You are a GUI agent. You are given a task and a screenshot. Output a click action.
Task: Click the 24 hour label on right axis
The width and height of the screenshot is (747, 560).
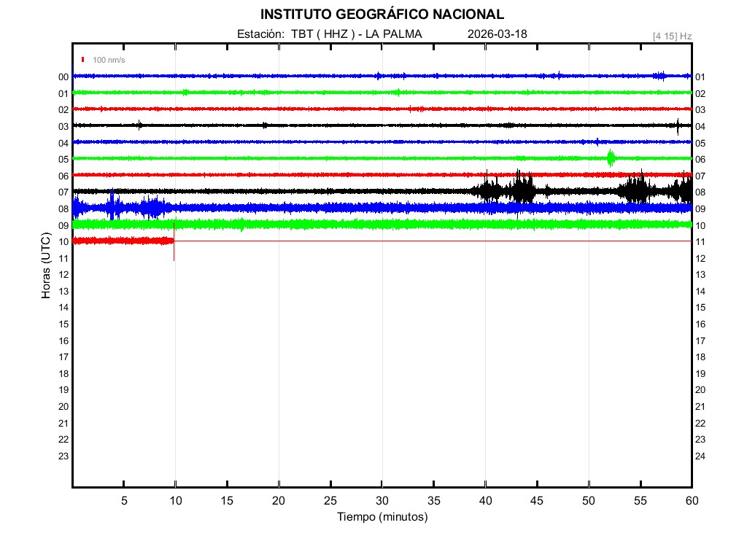pyautogui.click(x=700, y=456)
